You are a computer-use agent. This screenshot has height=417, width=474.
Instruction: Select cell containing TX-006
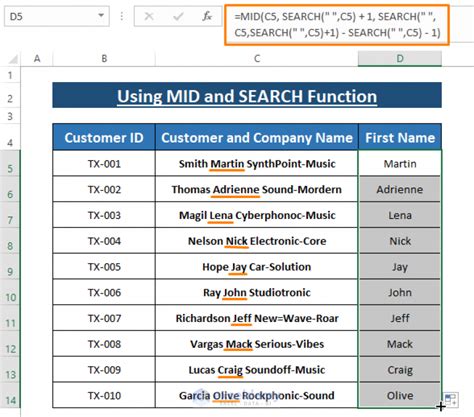104,292
